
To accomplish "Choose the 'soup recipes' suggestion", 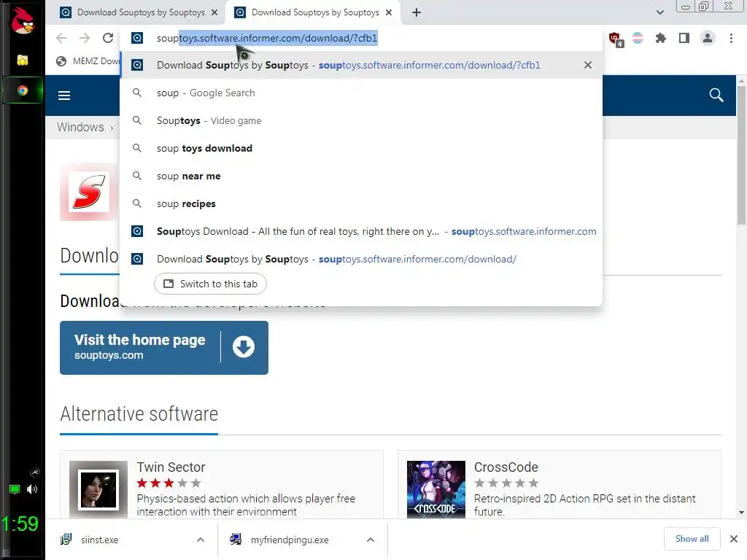I will coord(361,203).
